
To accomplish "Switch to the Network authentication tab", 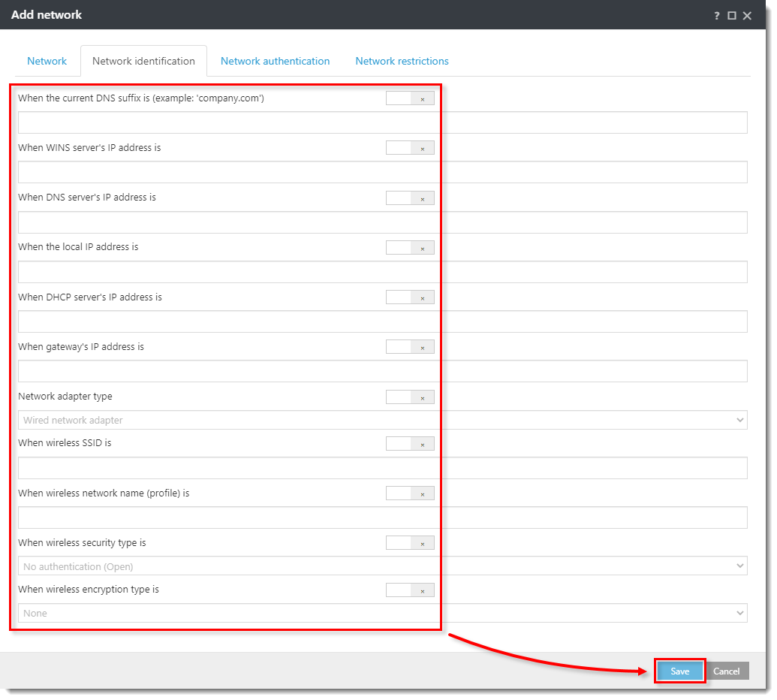I will point(275,61).
